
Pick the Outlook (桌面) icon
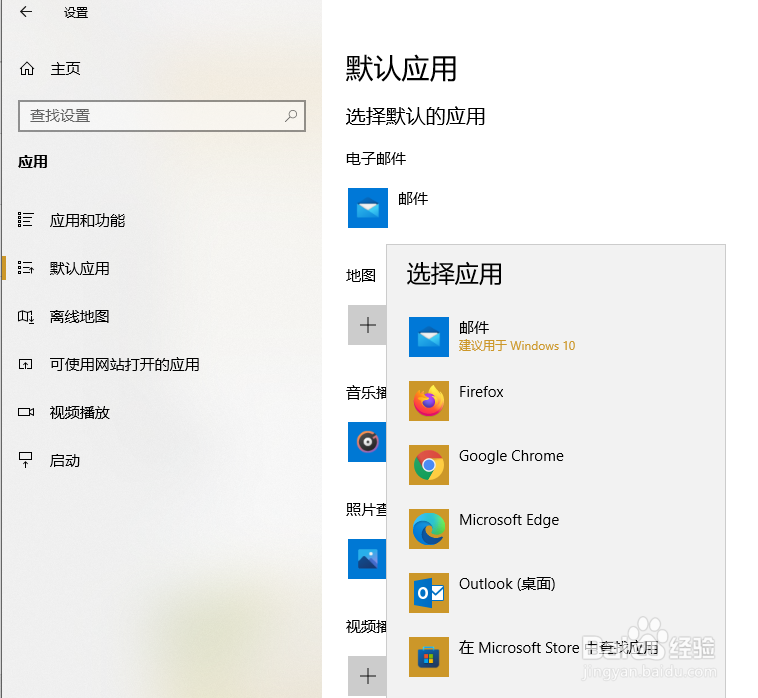click(429, 593)
